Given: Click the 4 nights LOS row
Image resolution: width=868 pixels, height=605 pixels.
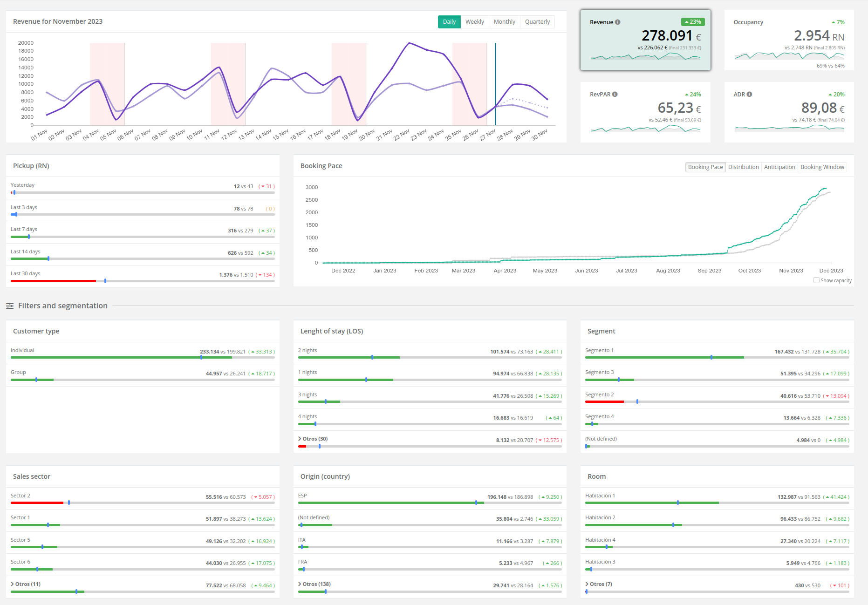Looking at the screenshot, I should point(430,420).
